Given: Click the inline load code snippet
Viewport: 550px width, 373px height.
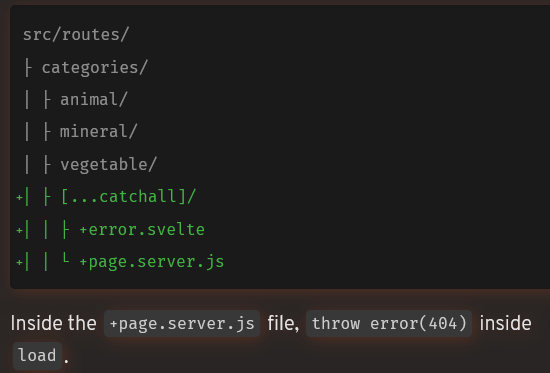Looking at the screenshot, I should [x=37, y=356].
